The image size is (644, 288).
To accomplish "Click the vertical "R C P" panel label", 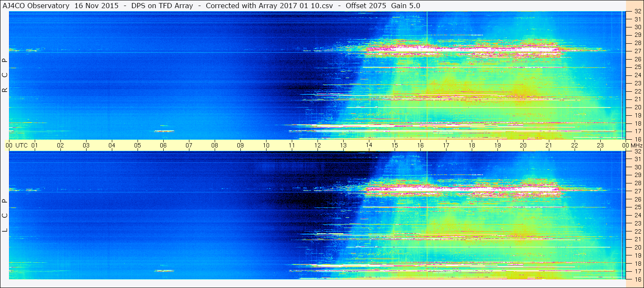I will pyautogui.click(x=5, y=75).
